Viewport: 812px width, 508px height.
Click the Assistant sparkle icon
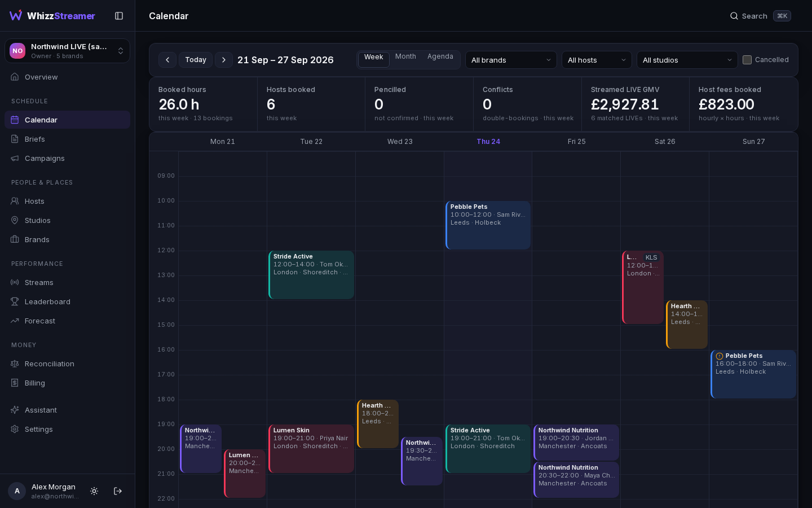pyautogui.click(x=15, y=410)
